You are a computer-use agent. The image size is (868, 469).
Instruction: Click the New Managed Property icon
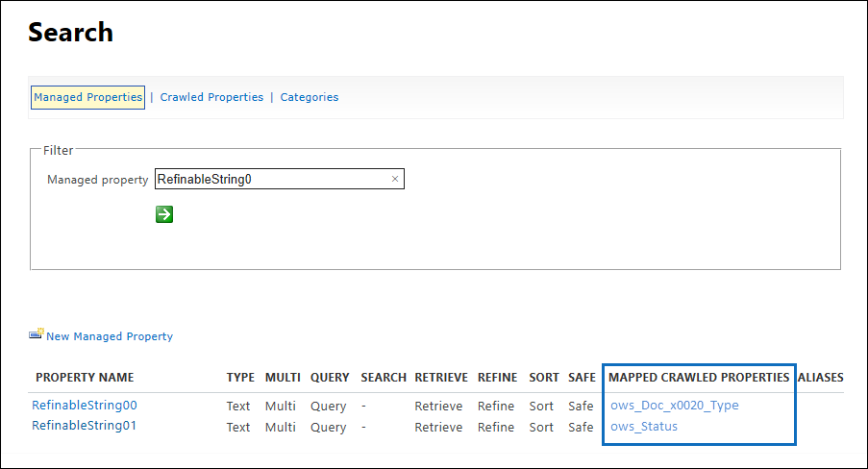click(x=36, y=333)
